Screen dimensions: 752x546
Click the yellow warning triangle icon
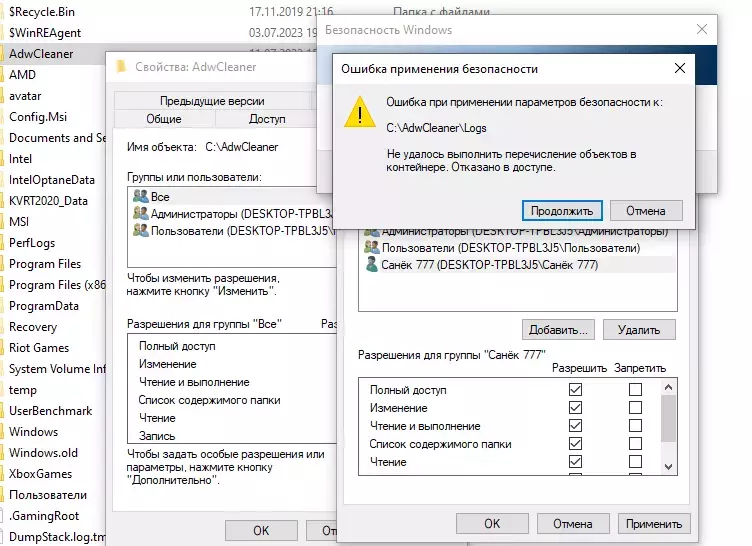pyautogui.click(x=360, y=112)
